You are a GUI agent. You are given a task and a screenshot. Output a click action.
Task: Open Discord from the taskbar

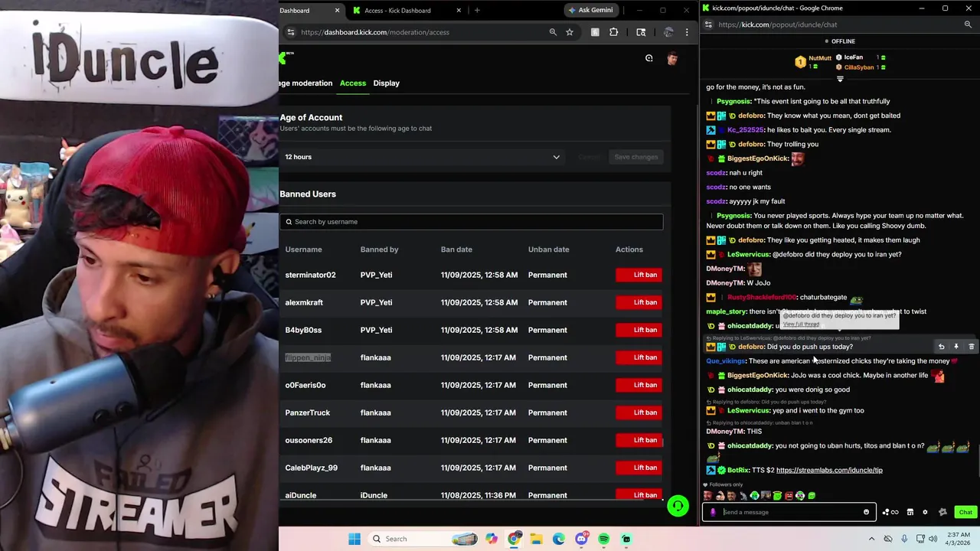point(581,539)
